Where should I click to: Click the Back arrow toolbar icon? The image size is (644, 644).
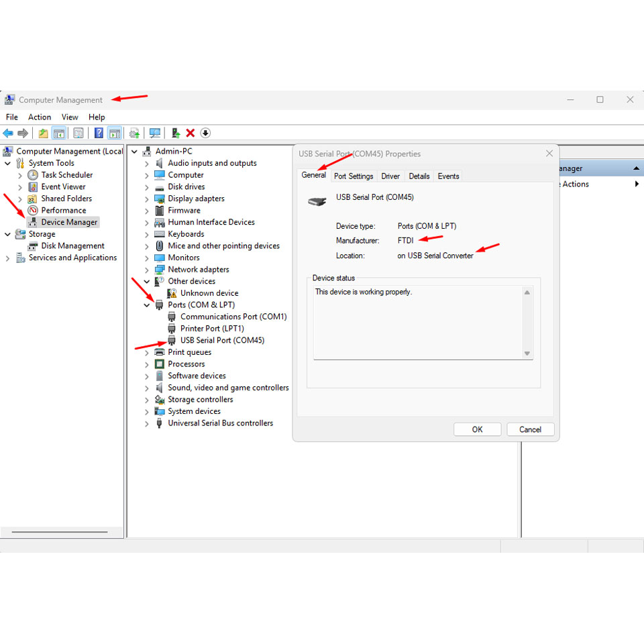pyautogui.click(x=8, y=133)
